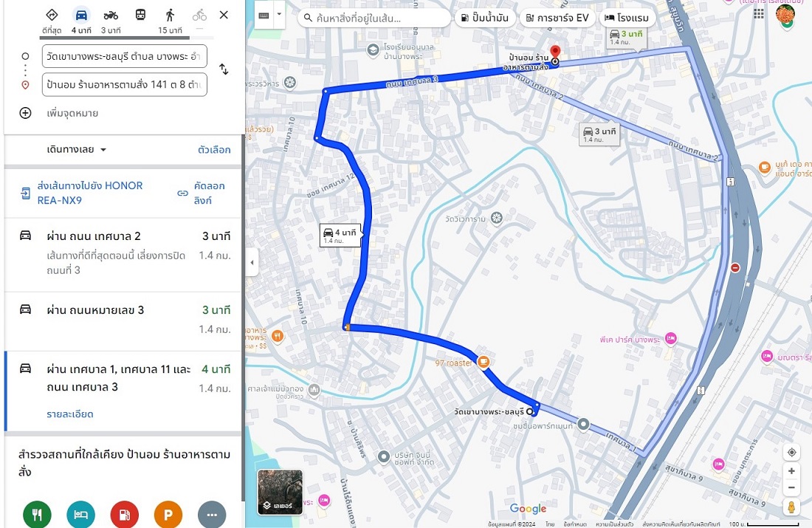The width and height of the screenshot is (812, 528).
Task: Select walking travel mode
Action: pyautogui.click(x=170, y=15)
